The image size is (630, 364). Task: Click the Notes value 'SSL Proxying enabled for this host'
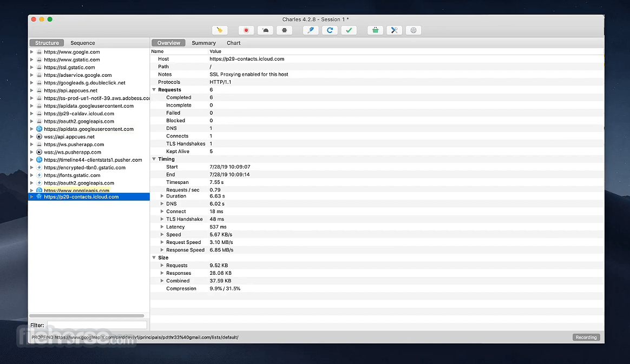(x=249, y=74)
